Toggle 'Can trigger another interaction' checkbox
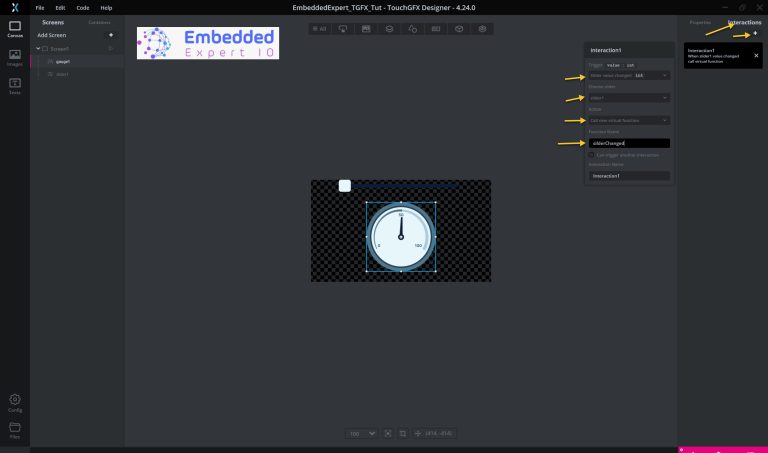The image size is (768, 453). point(591,155)
